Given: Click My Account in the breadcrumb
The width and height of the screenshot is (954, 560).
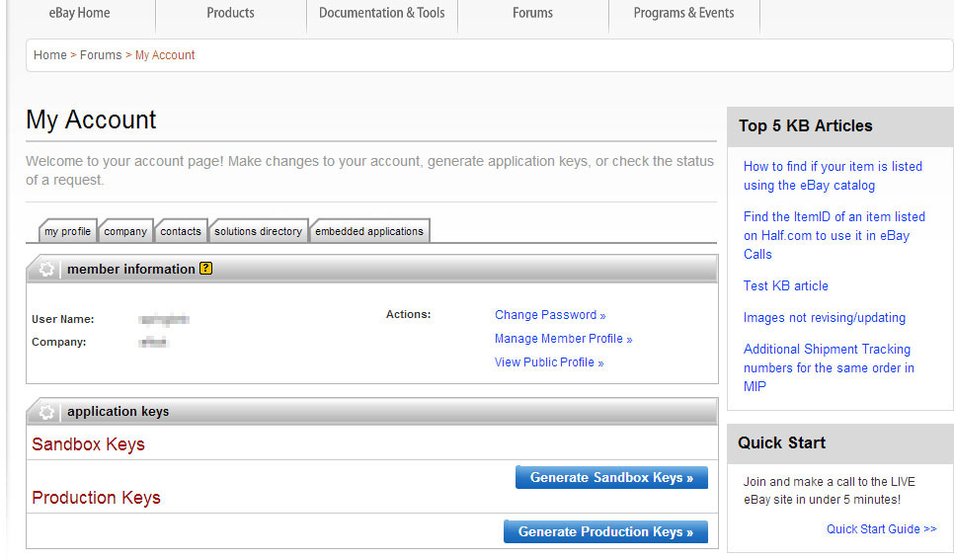Looking at the screenshot, I should tap(165, 55).
